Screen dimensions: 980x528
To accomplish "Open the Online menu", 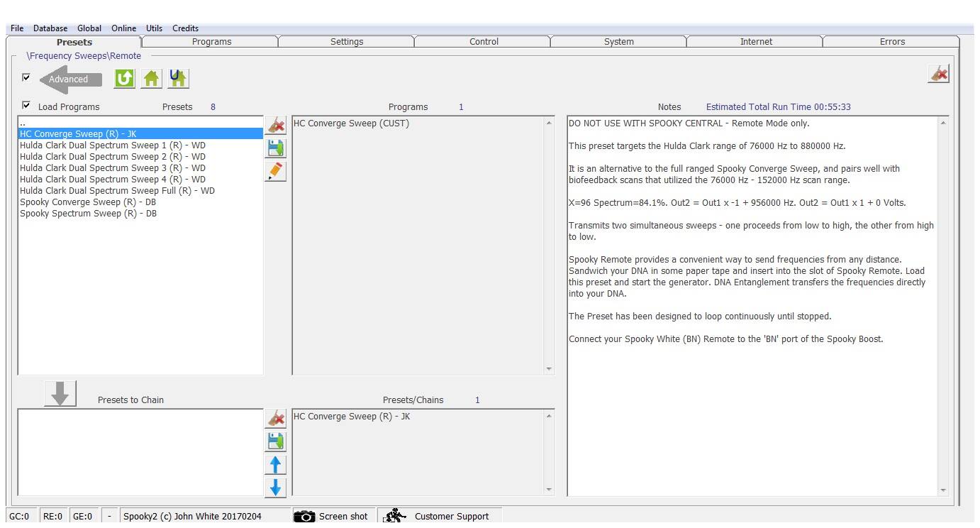I will point(123,28).
